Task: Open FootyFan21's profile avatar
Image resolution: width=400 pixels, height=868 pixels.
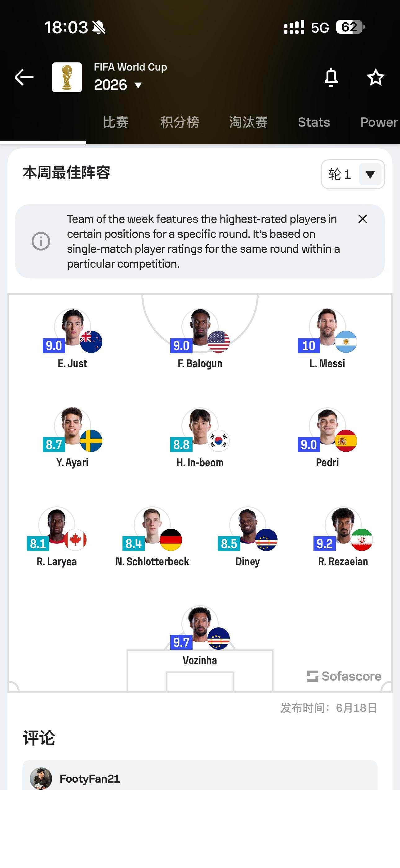Action: click(x=41, y=779)
